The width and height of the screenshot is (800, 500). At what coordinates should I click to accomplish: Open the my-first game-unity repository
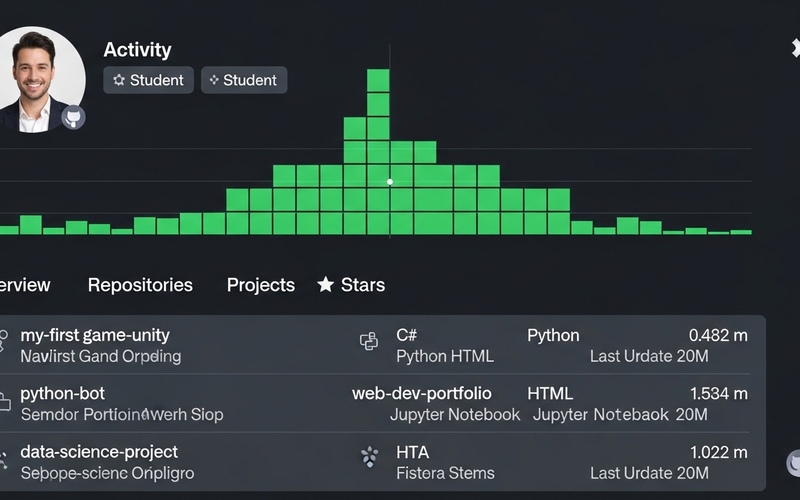[x=95, y=335]
